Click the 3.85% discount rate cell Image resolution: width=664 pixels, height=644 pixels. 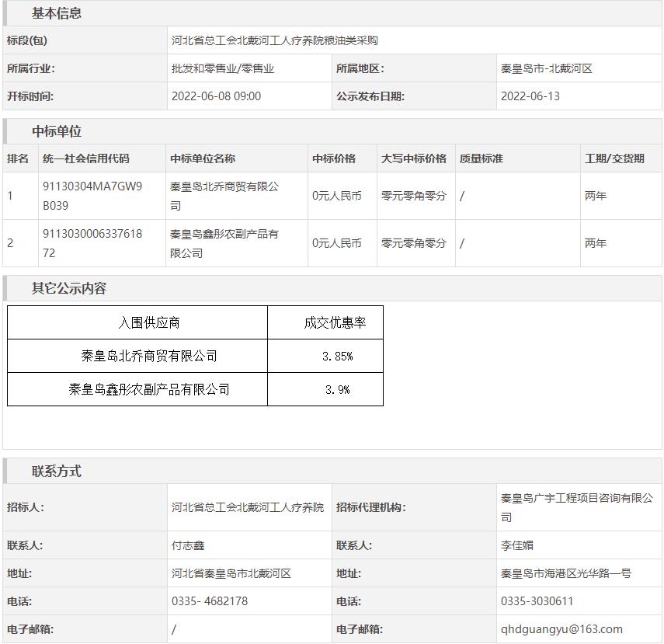pos(337,356)
